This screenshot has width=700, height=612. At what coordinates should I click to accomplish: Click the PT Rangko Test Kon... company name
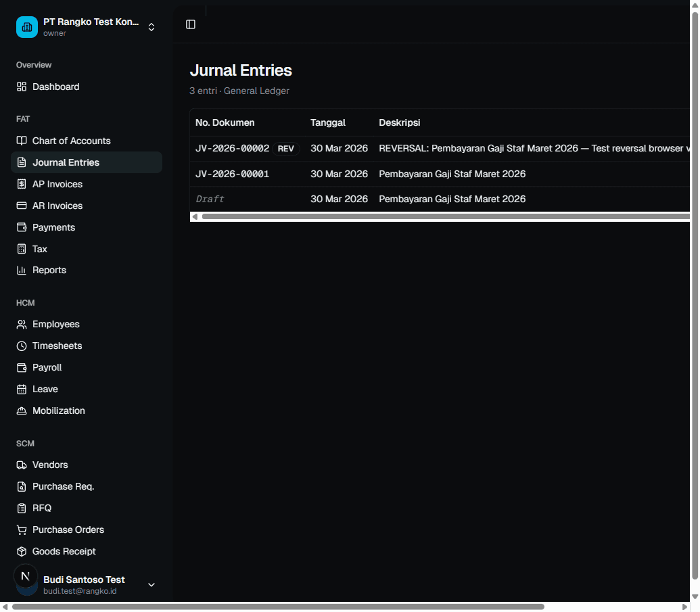pos(91,22)
